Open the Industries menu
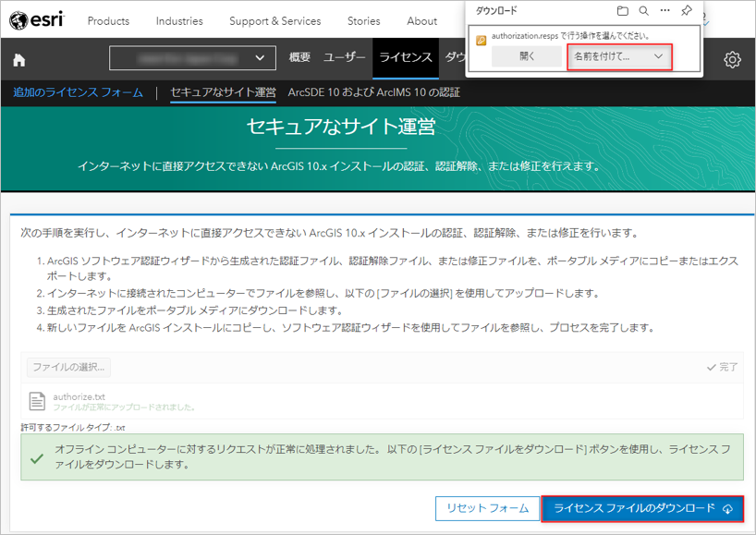This screenshot has height=535, width=756. 179,21
